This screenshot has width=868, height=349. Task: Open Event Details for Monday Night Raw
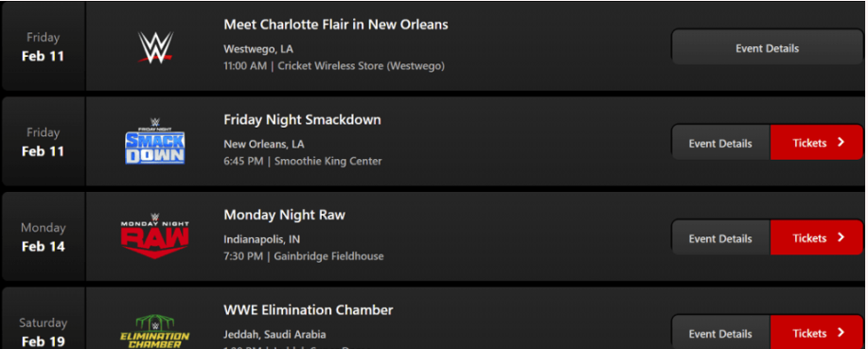pyautogui.click(x=720, y=238)
